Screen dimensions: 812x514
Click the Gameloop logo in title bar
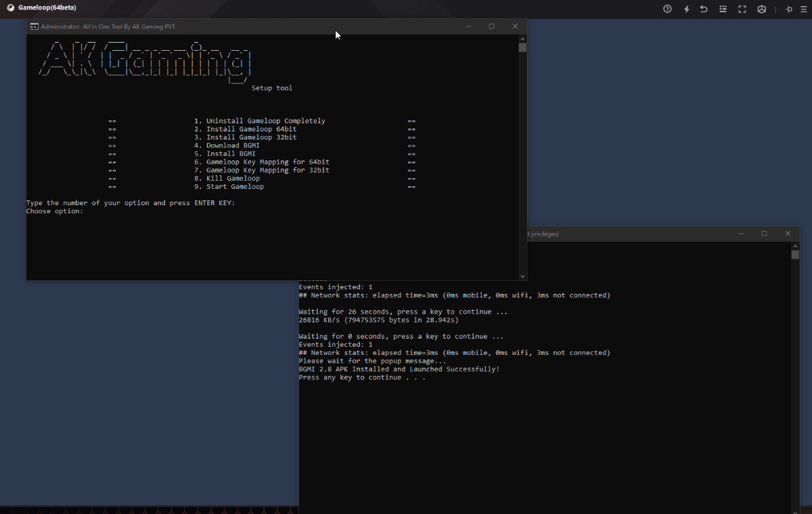11,8
